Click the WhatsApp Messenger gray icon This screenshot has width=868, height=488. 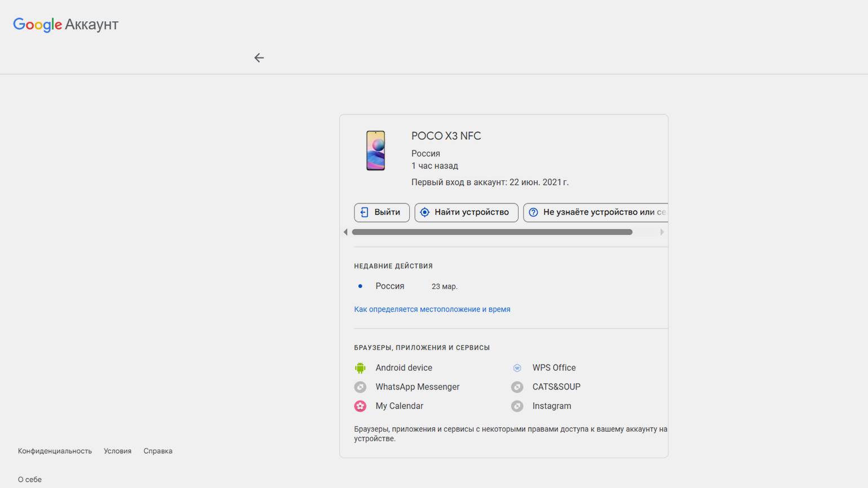360,387
